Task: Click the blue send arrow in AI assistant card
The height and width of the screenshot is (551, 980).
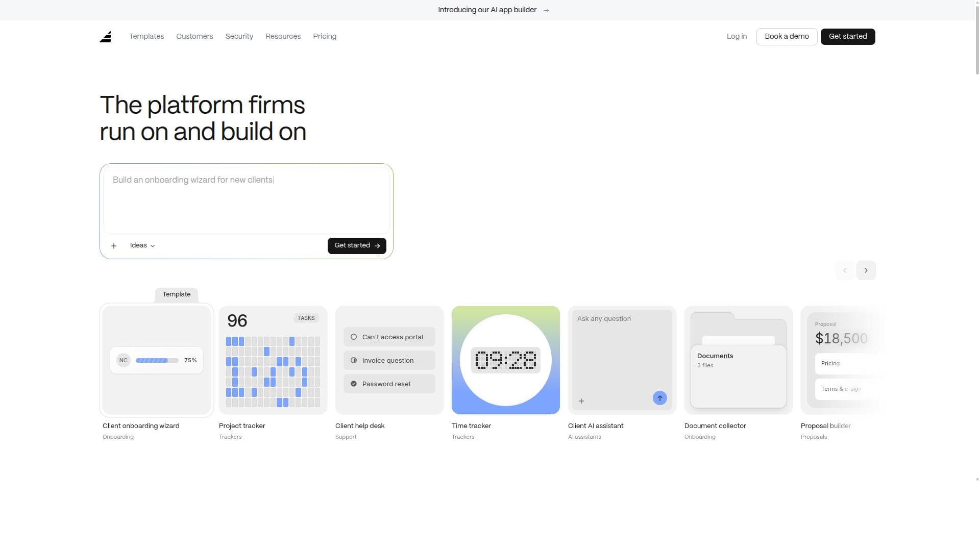Action: point(659,398)
